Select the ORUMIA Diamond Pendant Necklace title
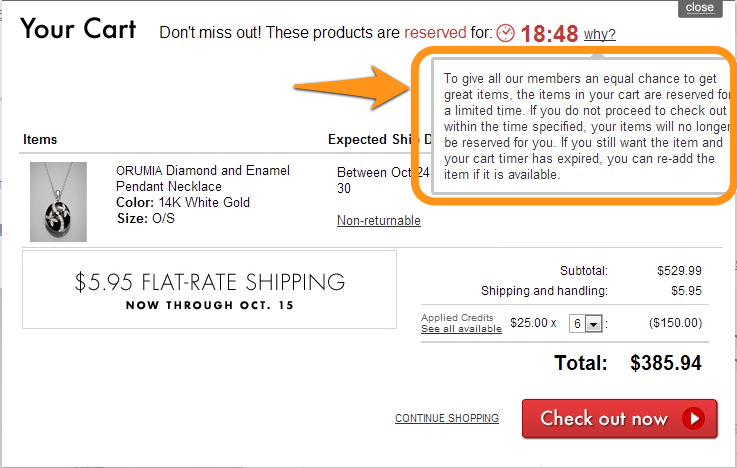737x468 pixels. (x=202, y=178)
